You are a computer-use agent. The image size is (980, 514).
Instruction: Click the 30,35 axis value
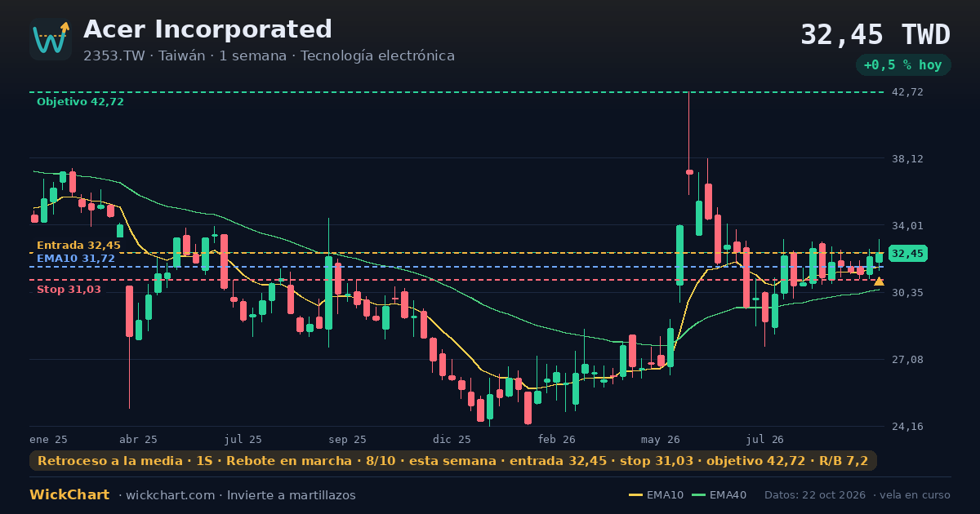pyautogui.click(x=907, y=293)
